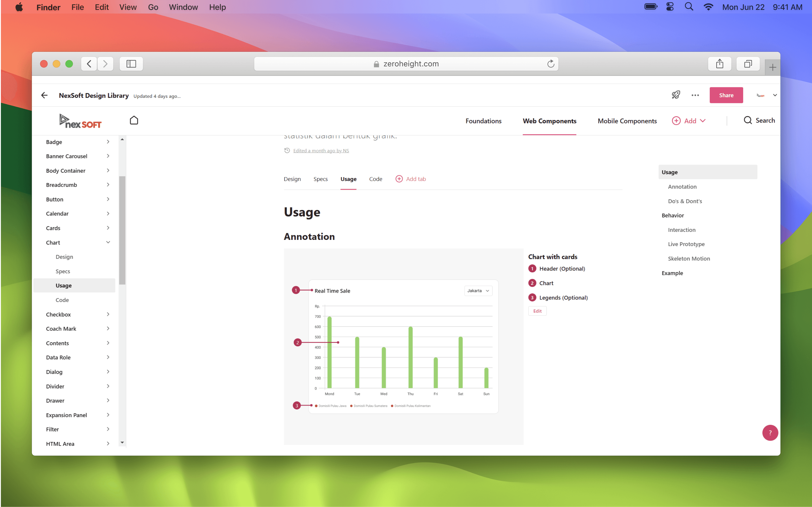This screenshot has width=812, height=507.
Task: Open the Jakarta dropdown in the chart card
Action: point(478,291)
